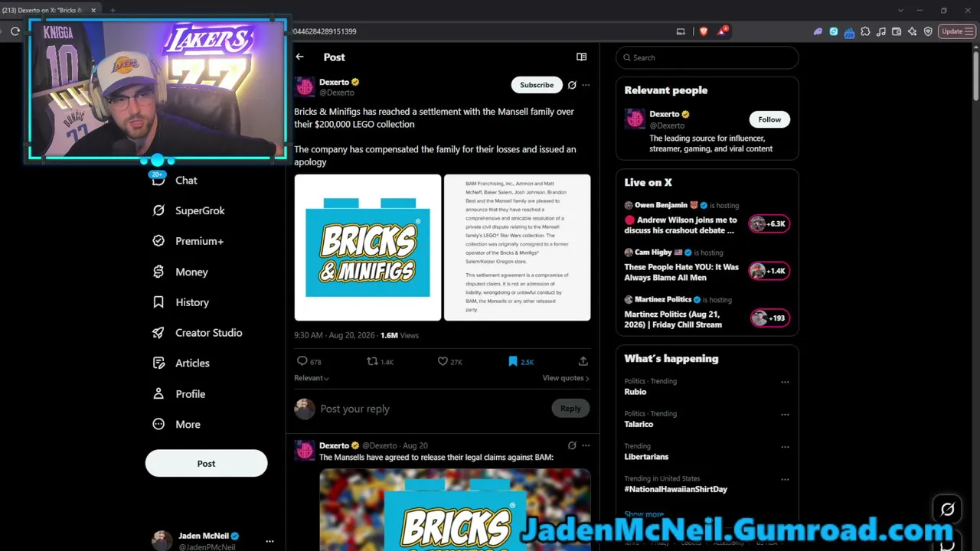Click Grok icon on the Aug 20 reply post
980x551 pixels.
point(572,445)
